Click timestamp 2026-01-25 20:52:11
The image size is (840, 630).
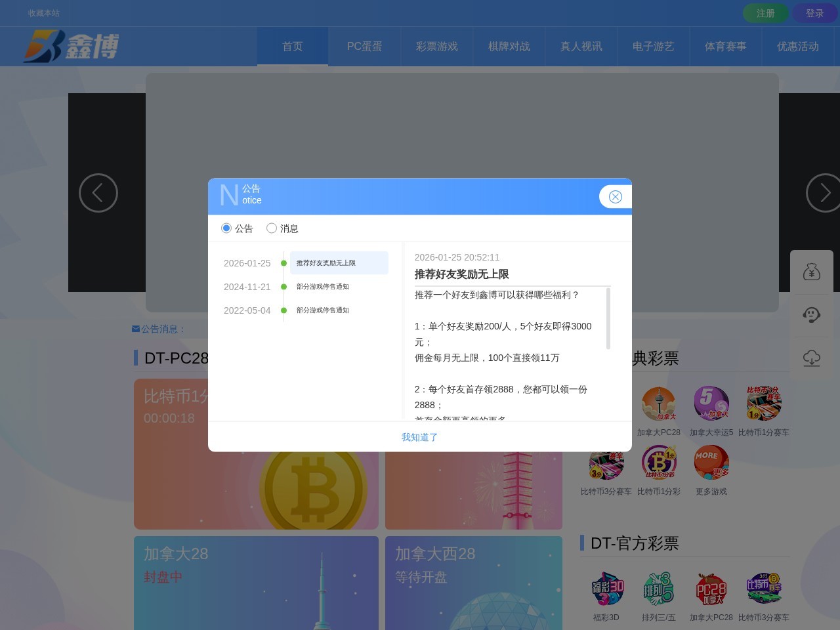pos(457,257)
